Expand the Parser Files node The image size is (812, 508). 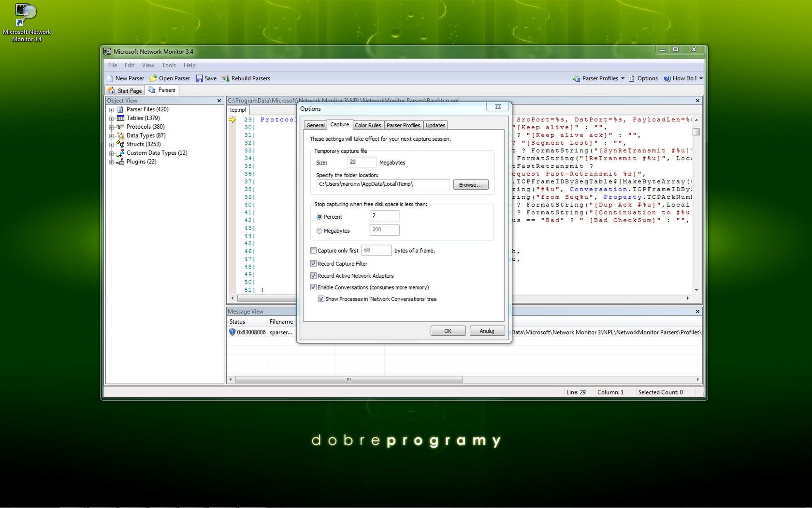click(111, 110)
